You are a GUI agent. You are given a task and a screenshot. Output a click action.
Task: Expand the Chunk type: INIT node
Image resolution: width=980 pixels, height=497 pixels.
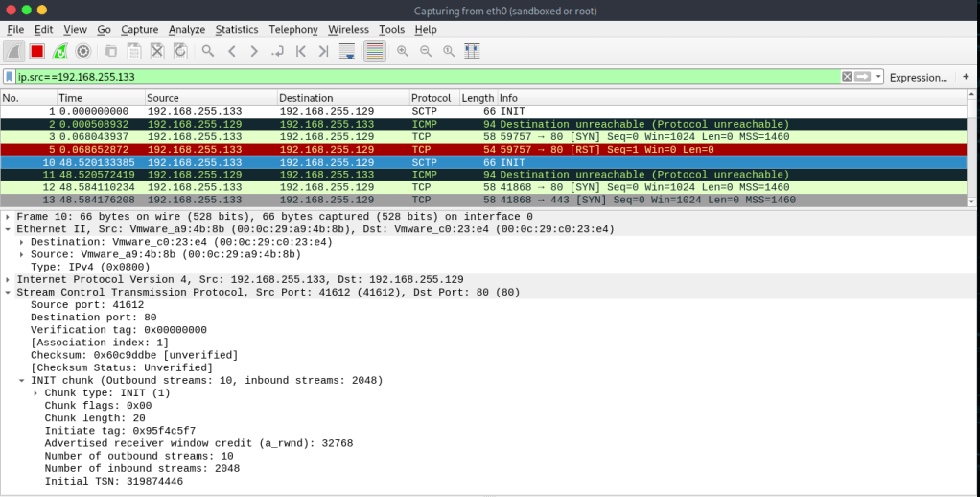click(35, 392)
